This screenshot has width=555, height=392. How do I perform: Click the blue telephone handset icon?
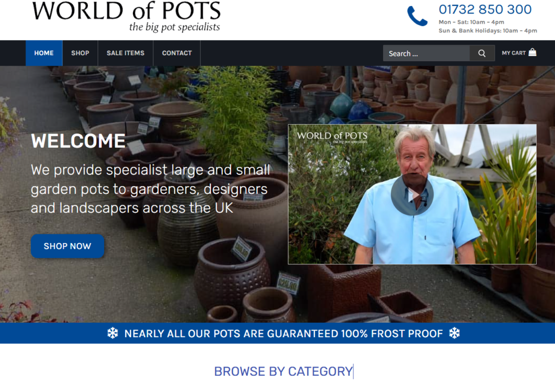(x=417, y=16)
